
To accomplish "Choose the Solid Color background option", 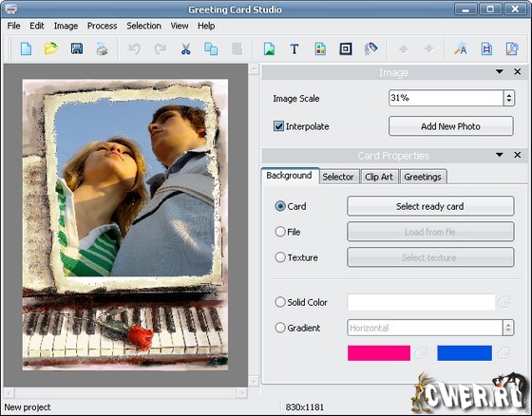I will 280,302.
